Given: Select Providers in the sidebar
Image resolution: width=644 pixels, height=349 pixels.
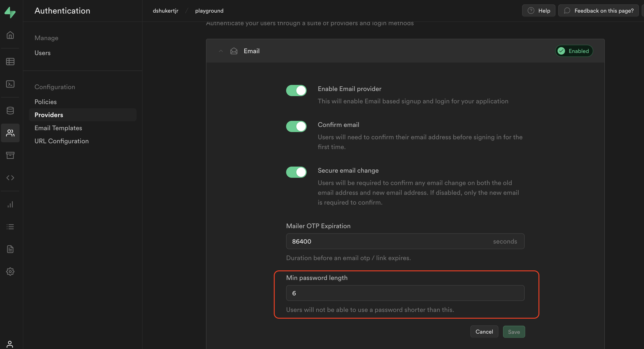Looking at the screenshot, I should [x=82, y=115].
